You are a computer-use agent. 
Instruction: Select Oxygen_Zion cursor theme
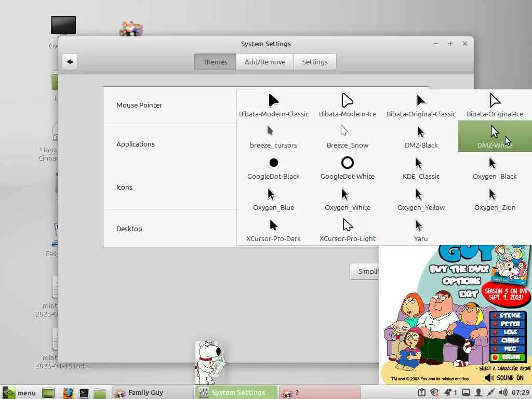(495, 199)
